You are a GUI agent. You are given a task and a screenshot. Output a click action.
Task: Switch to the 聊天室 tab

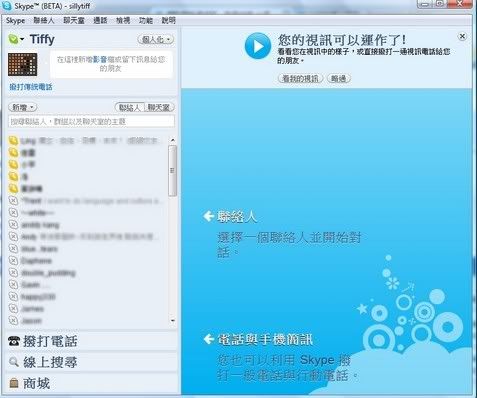pos(159,107)
